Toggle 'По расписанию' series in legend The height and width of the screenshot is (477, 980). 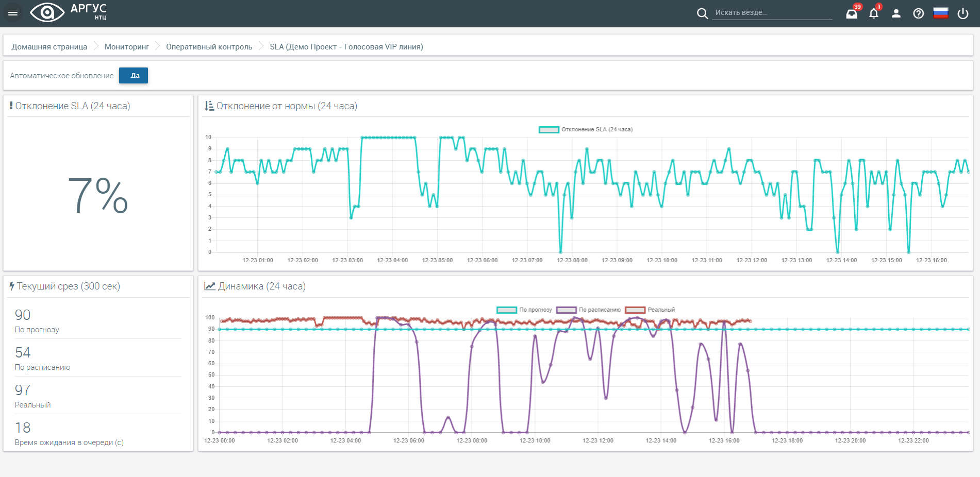[x=567, y=310]
